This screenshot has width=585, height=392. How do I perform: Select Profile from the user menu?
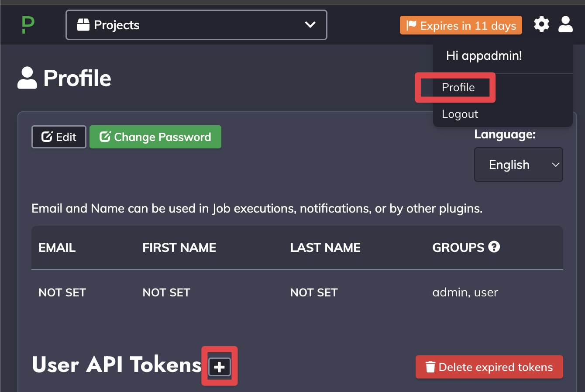458,87
